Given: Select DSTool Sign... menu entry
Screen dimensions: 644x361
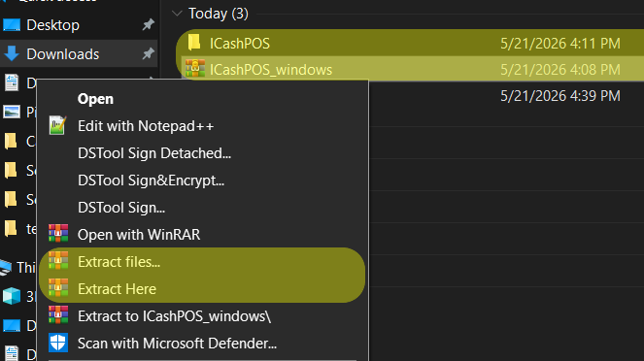Looking at the screenshot, I should 203,208.
